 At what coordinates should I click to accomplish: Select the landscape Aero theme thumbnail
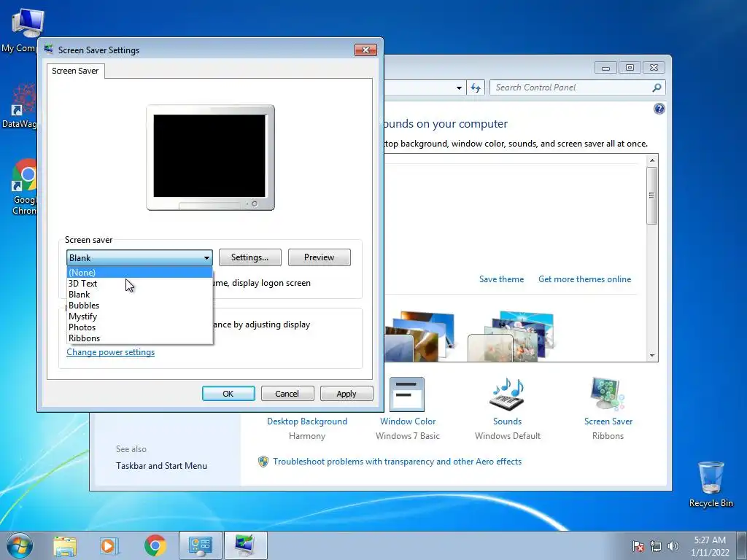pos(419,336)
